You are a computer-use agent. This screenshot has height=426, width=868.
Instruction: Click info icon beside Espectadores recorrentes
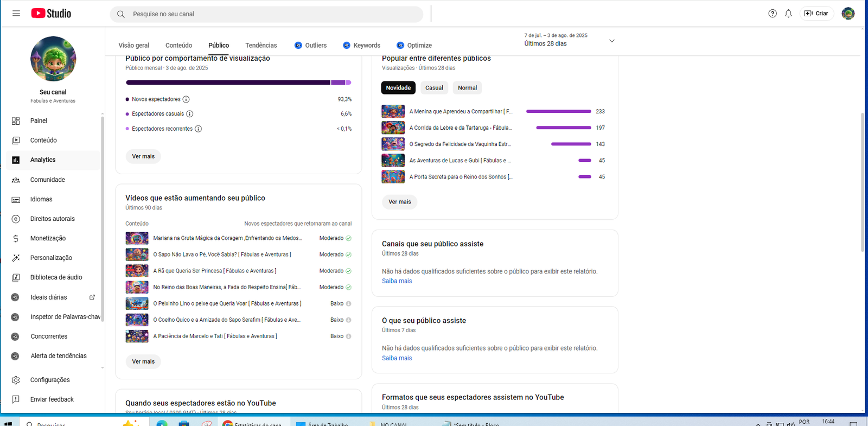click(x=198, y=129)
